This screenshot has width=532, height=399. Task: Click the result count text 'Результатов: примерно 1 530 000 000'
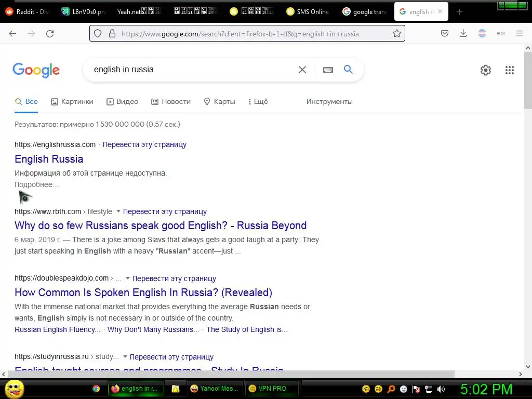click(x=79, y=124)
